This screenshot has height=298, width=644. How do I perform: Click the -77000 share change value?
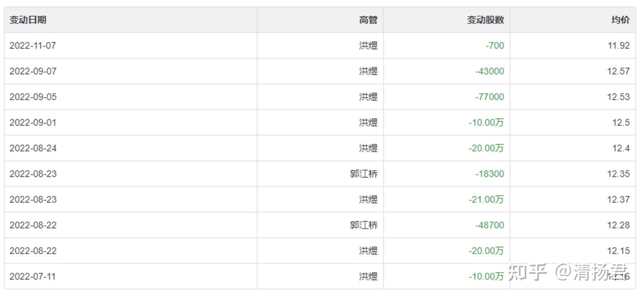490,97
